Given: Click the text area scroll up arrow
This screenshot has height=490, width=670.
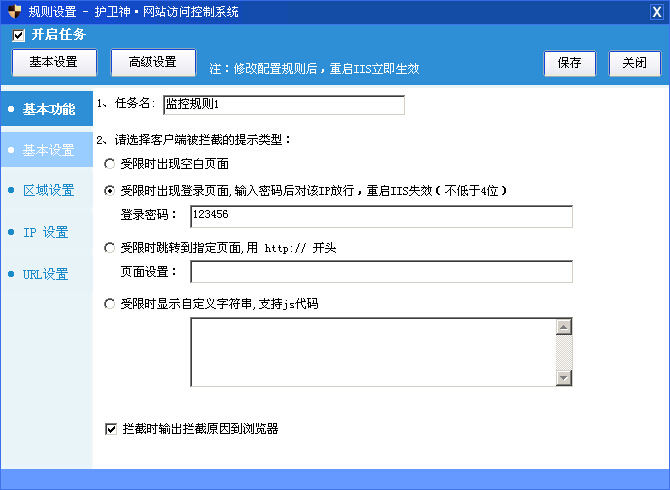Looking at the screenshot, I should click(564, 327).
